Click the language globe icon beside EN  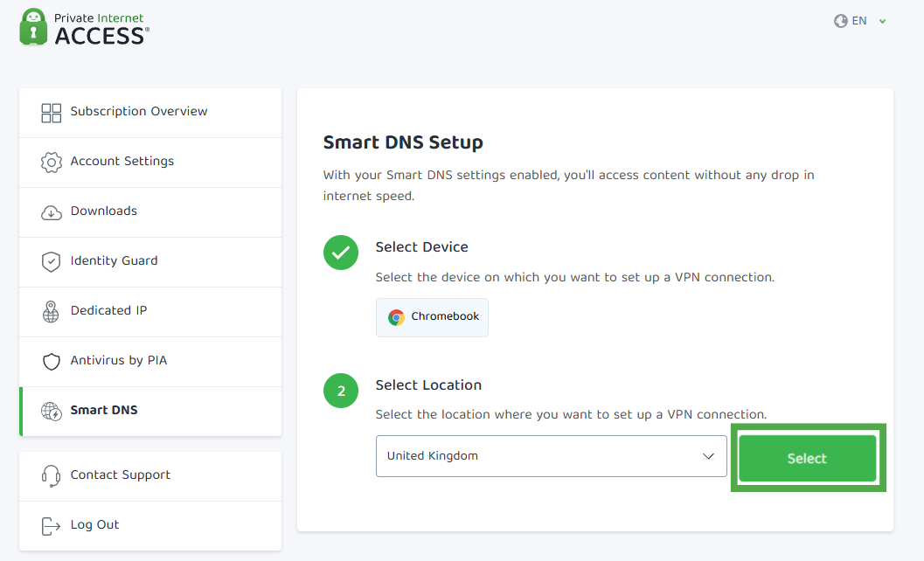841,21
